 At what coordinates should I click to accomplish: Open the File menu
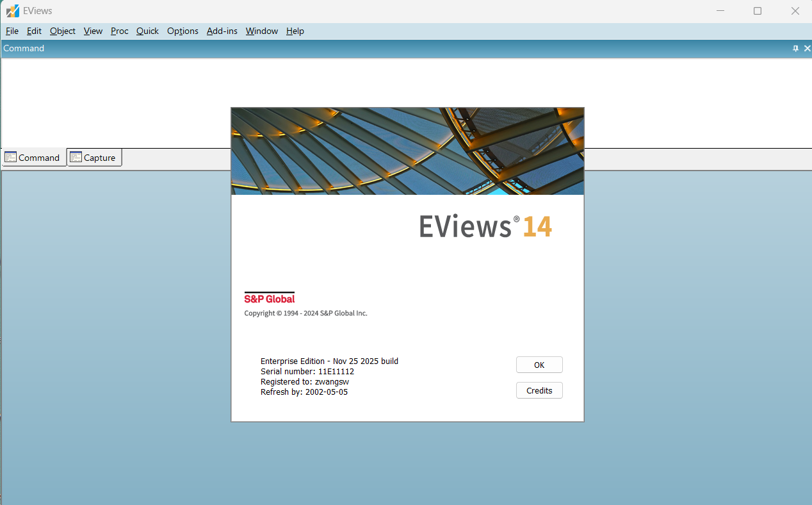coord(12,31)
